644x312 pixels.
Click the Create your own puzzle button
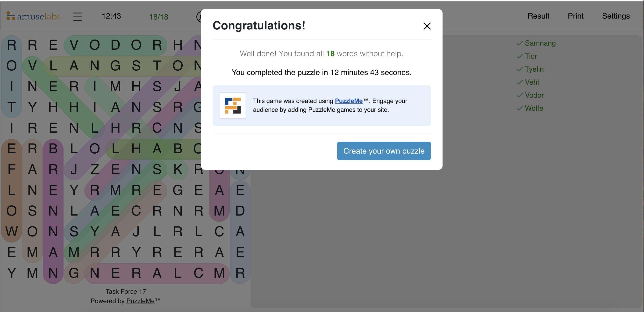point(384,151)
